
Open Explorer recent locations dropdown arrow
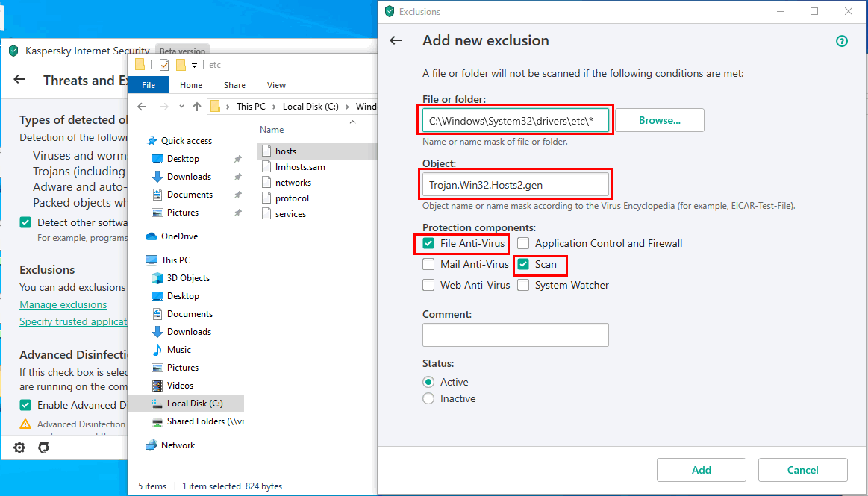tap(181, 107)
